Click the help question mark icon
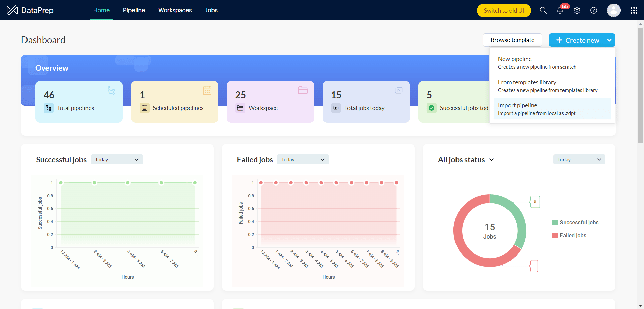Viewport: 644px width, 309px height. pyautogui.click(x=594, y=10)
